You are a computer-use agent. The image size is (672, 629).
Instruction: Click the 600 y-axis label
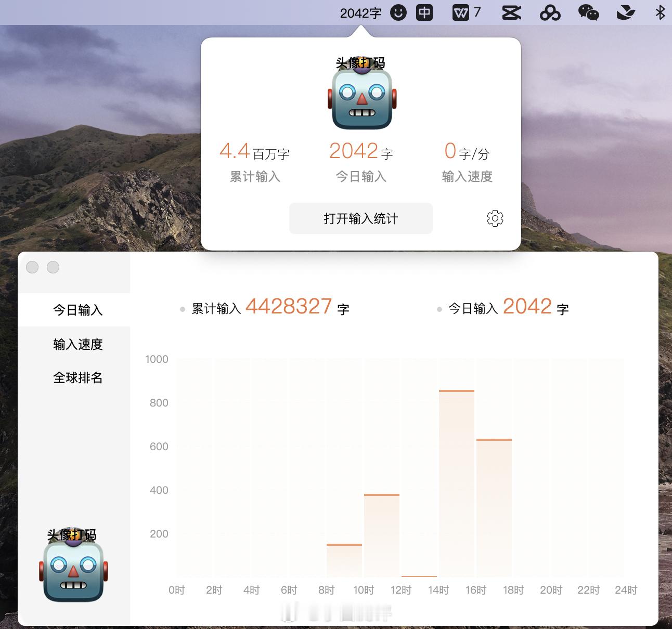click(159, 447)
